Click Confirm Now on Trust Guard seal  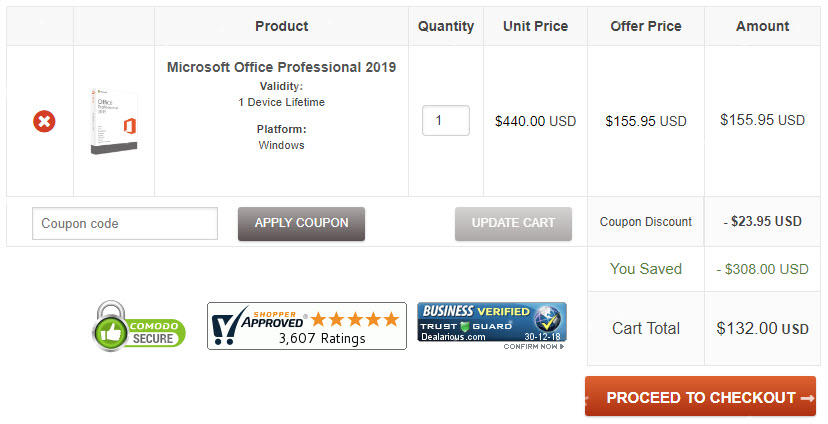click(x=533, y=347)
